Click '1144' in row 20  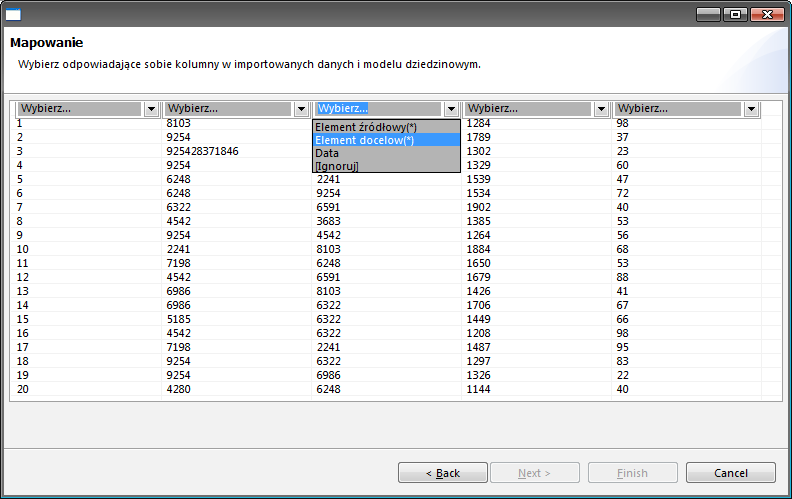478,389
